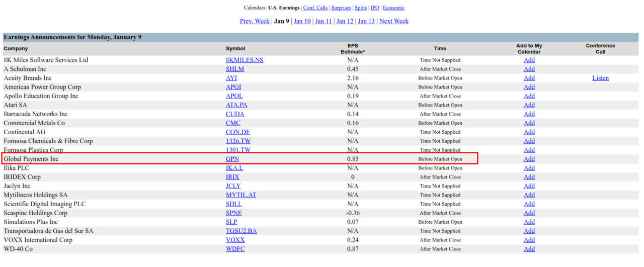This screenshot has width=644, height=267.
Task: Add A Schulman Inc to calendar
Action: [529, 69]
